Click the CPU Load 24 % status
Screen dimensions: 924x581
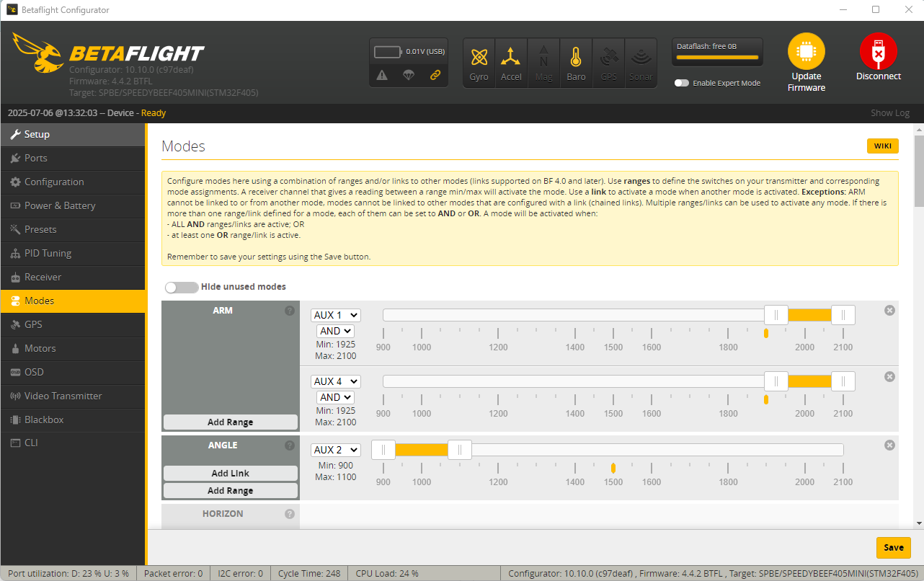pos(387,574)
